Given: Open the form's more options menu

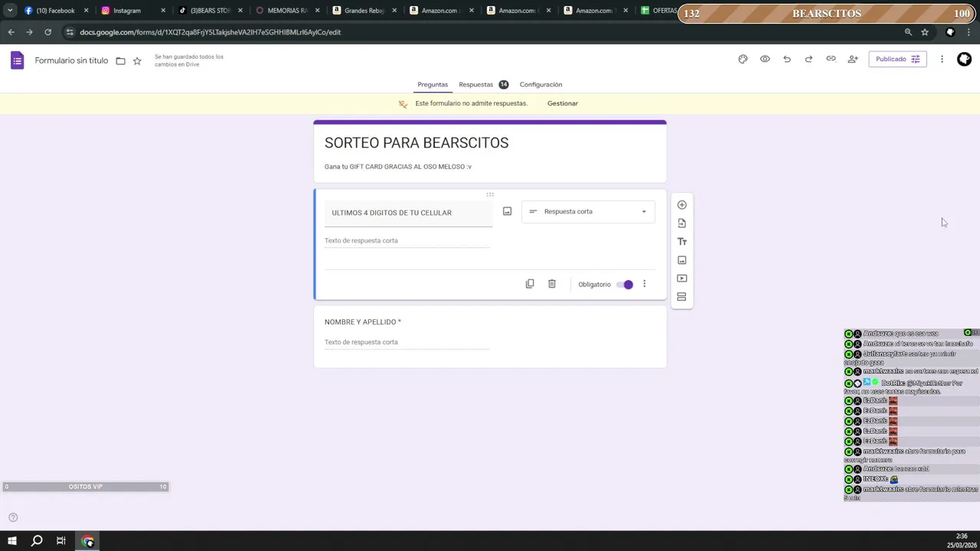Looking at the screenshot, I should pos(942,59).
